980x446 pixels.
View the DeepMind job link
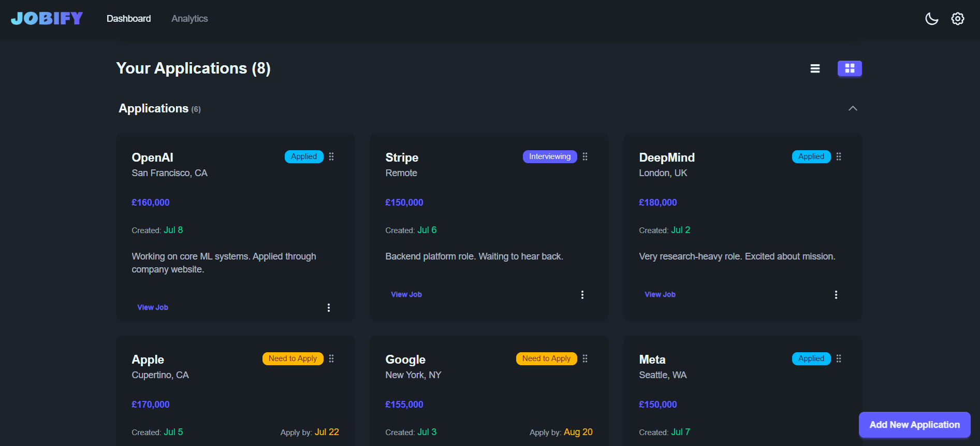(x=660, y=294)
